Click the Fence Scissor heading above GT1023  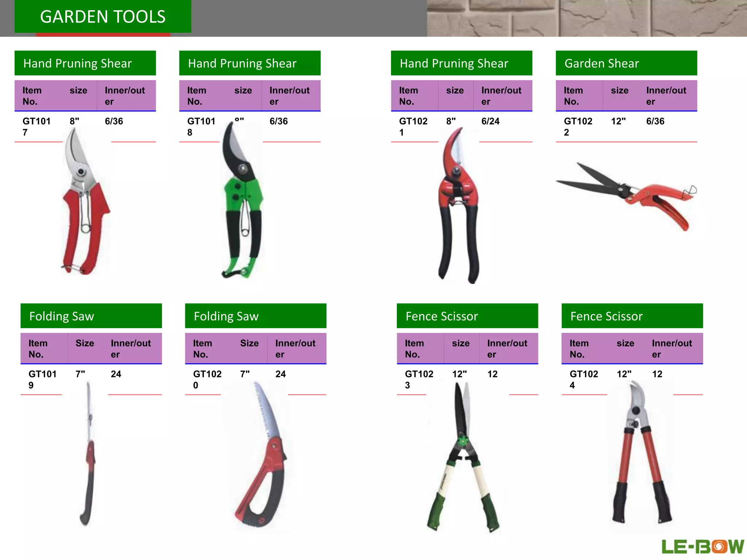[467, 316]
